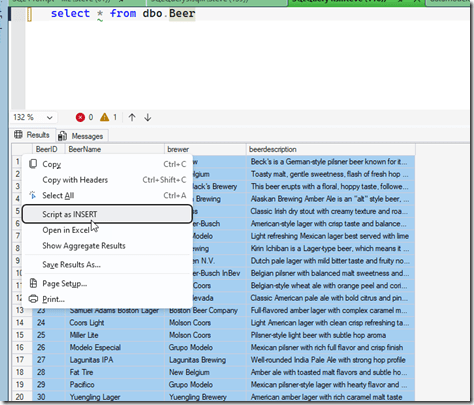
Task: Click the Print printer icon
Action: [33, 299]
